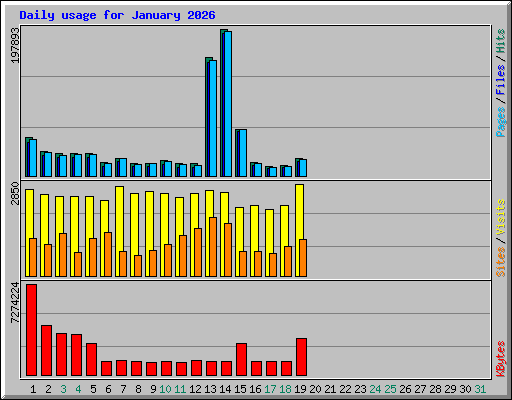This screenshot has width=512, height=400.
Task: Click the day 14 orange sites bar
Action: tap(228, 250)
